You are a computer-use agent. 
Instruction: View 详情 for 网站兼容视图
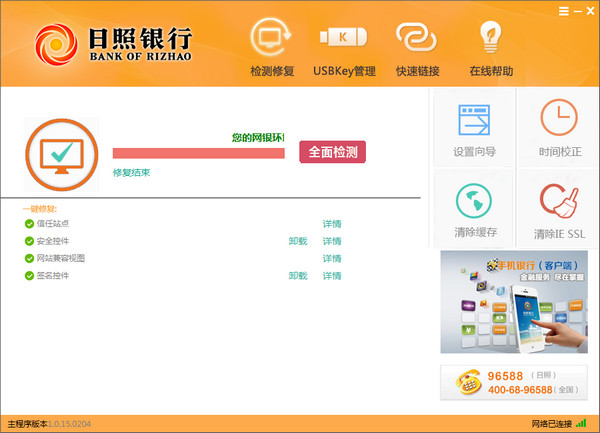click(332, 259)
